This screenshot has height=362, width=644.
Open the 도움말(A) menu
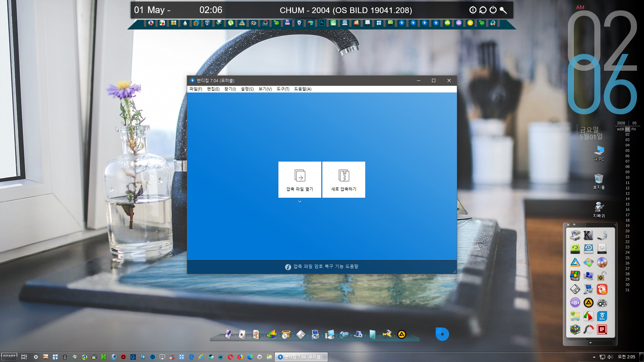tap(303, 89)
